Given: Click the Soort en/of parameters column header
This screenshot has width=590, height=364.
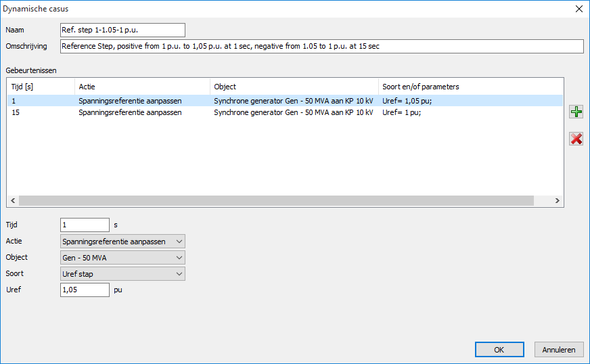Looking at the screenshot, I should pos(470,87).
